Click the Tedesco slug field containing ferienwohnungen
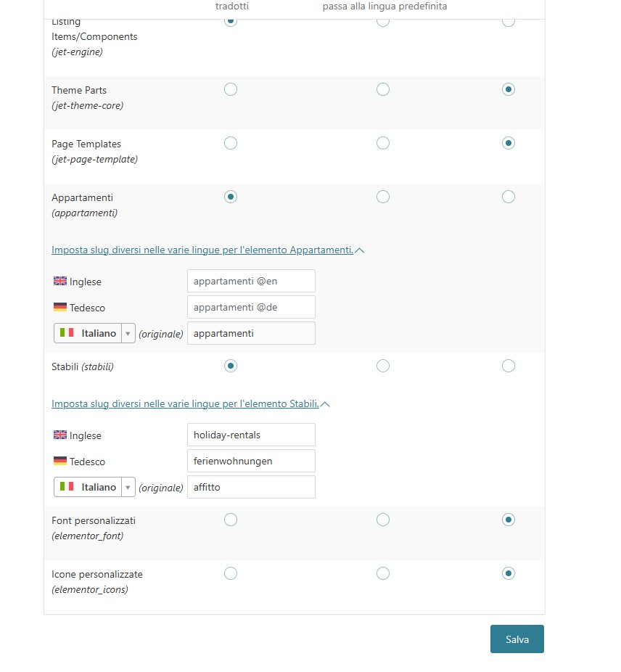 tap(251, 461)
